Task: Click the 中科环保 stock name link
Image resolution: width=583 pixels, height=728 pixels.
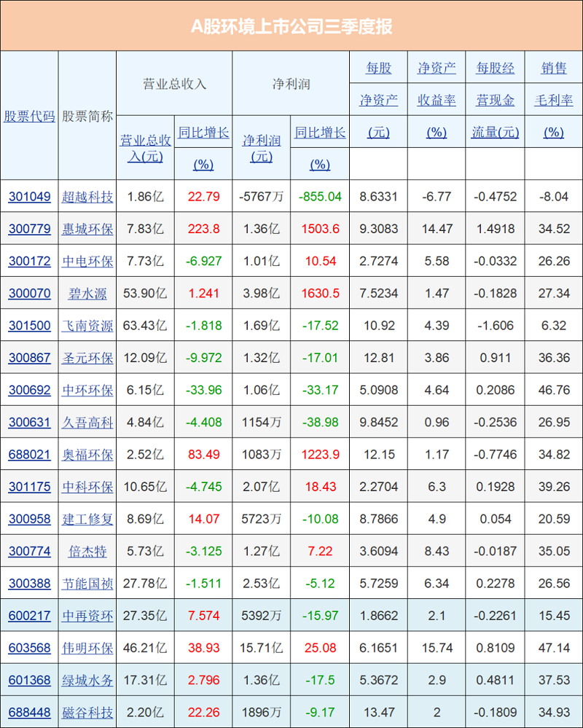Action: coord(87,487)
